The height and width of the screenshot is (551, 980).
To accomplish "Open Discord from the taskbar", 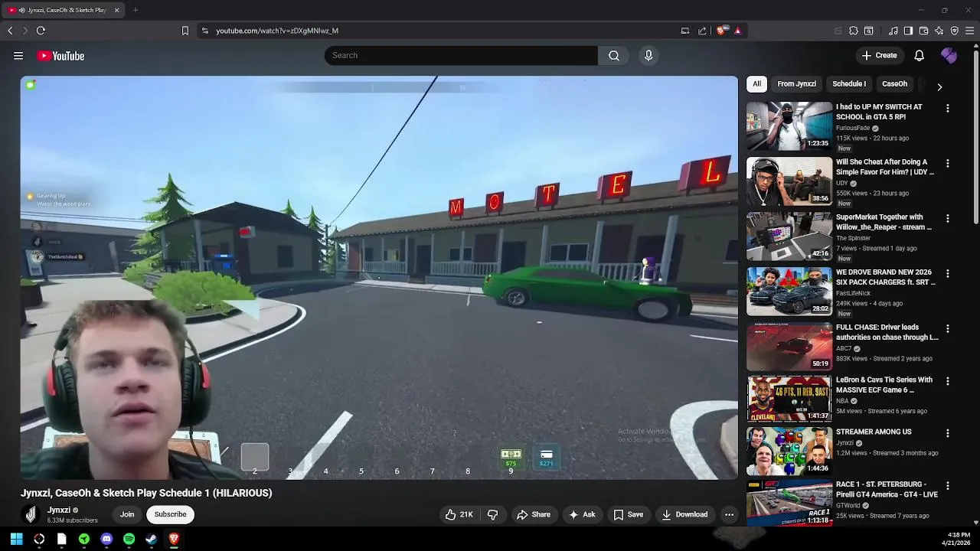I will tap(106, 539).
